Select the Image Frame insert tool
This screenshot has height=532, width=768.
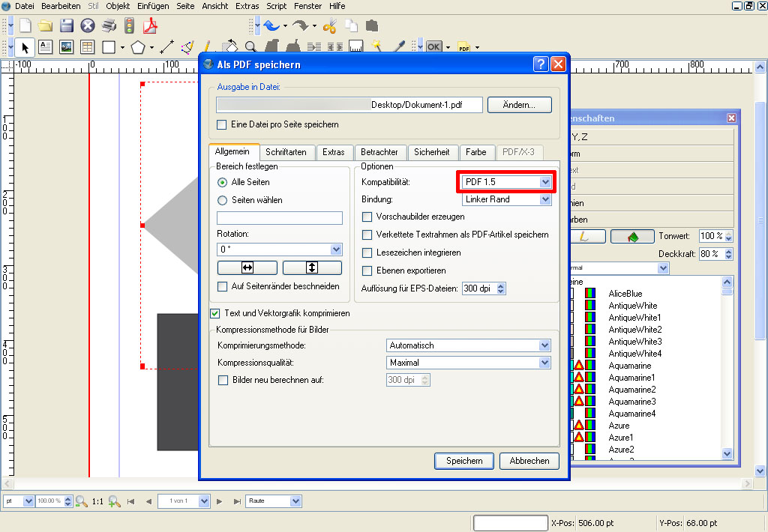[x=66, y=46]
